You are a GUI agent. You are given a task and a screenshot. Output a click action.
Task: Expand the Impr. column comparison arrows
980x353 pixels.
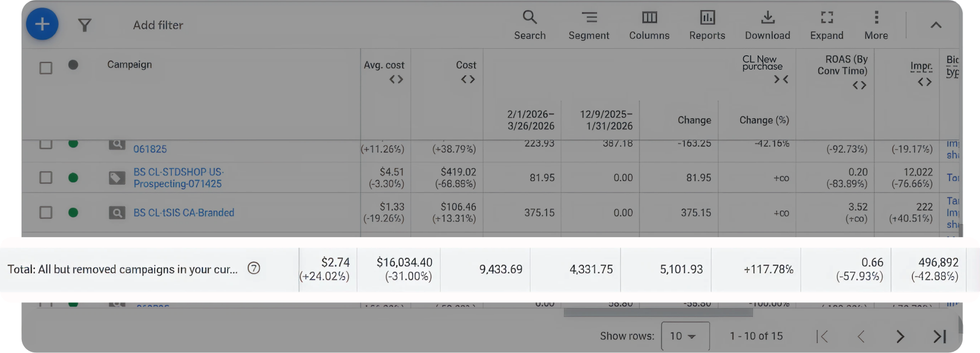pyautogui.click(x=925, y=82)
